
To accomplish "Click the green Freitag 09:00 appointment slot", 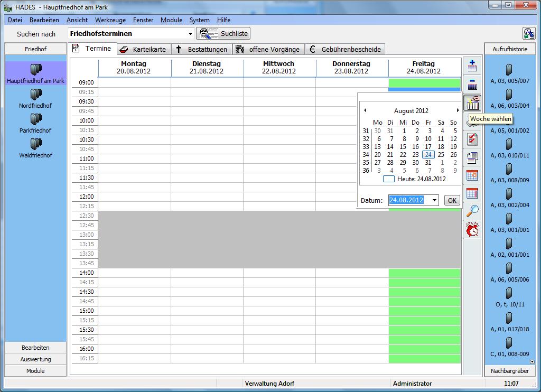I will click(x=424, y=83).
